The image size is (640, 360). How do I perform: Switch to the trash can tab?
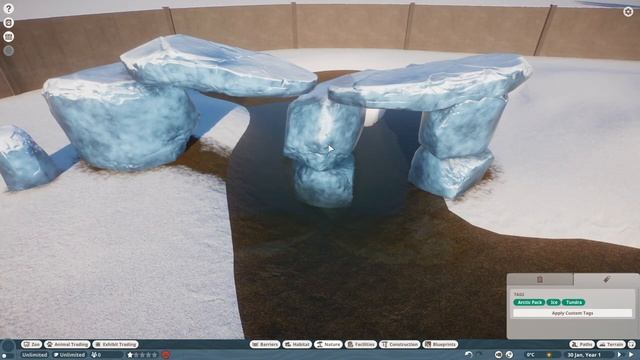coord(540,280)
